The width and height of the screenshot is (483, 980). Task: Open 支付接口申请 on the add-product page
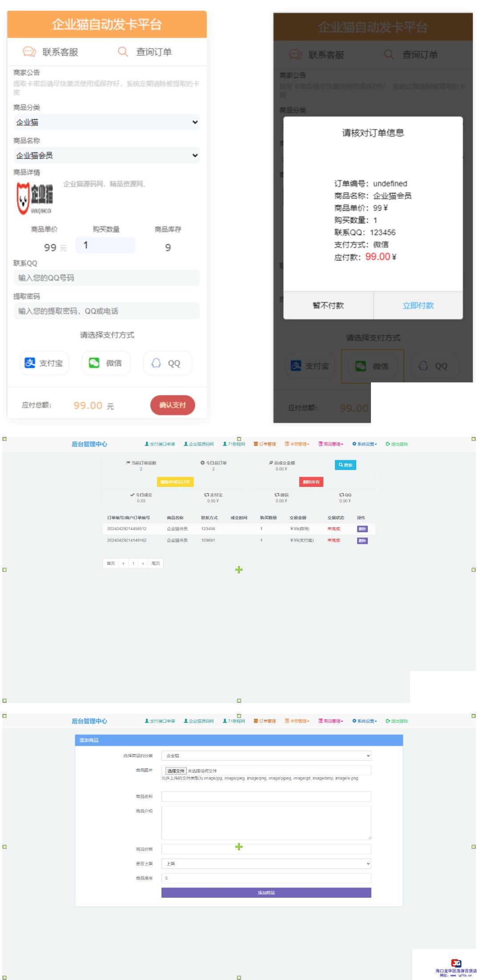(160, 721)
